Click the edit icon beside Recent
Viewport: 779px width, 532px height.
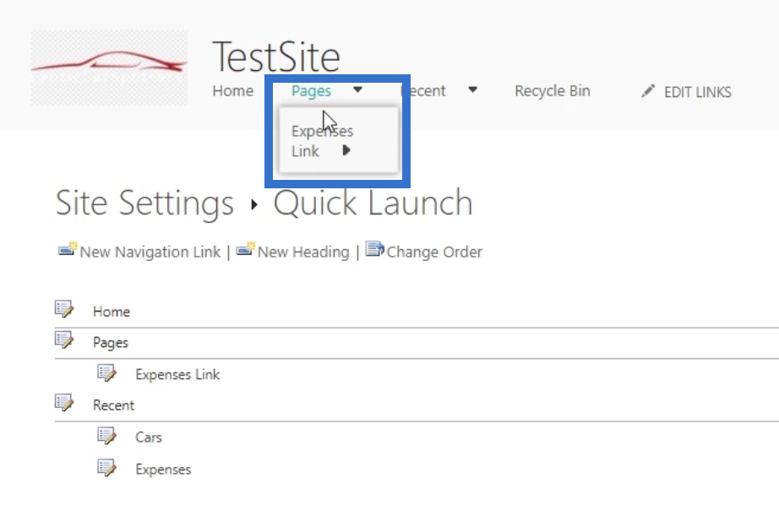(64, 403)
